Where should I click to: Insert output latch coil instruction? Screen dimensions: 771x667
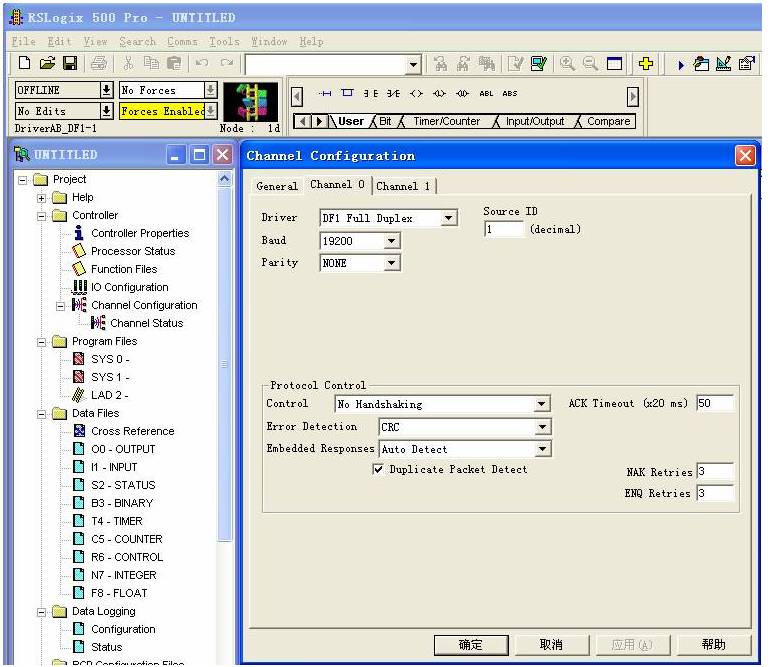pos(439,93)
